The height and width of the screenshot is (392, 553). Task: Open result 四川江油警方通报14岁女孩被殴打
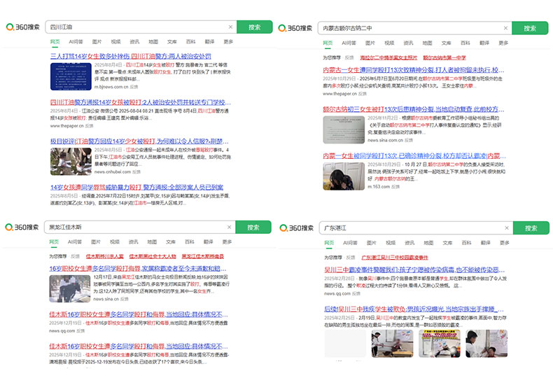pos(141,102)
